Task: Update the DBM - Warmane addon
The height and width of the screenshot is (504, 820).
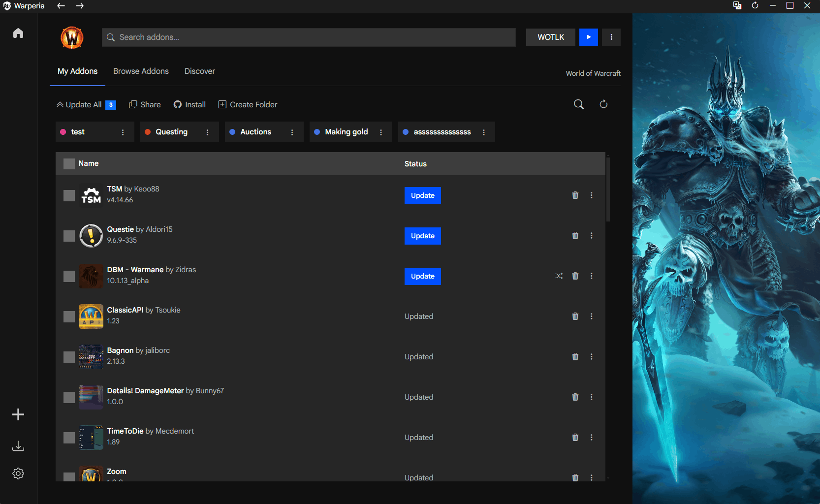Action: pyautogui.click(x=423, y=276)
